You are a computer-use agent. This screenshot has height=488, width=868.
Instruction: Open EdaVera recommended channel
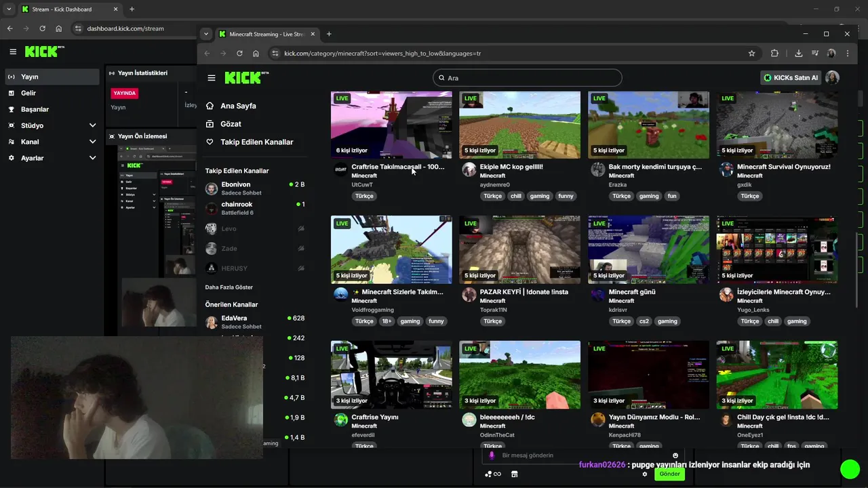tap(255, 322)
